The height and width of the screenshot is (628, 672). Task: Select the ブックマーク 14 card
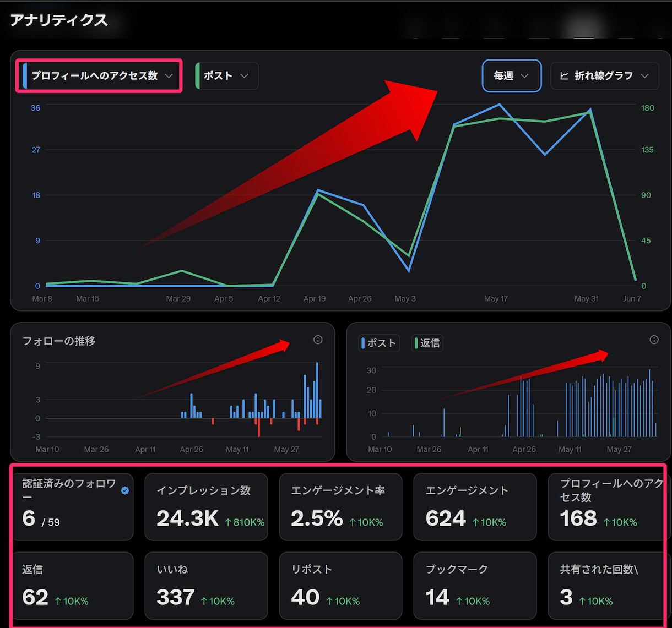[x=475, y=586]
